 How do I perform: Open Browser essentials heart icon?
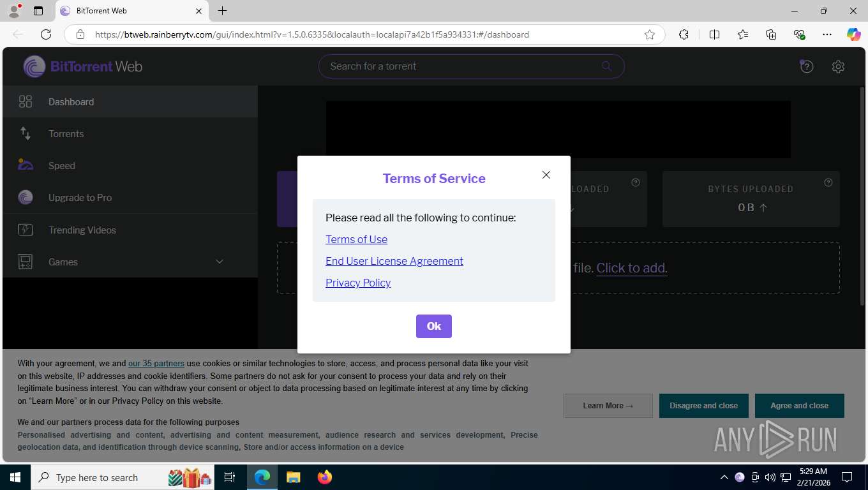click(x=799, y=34)
